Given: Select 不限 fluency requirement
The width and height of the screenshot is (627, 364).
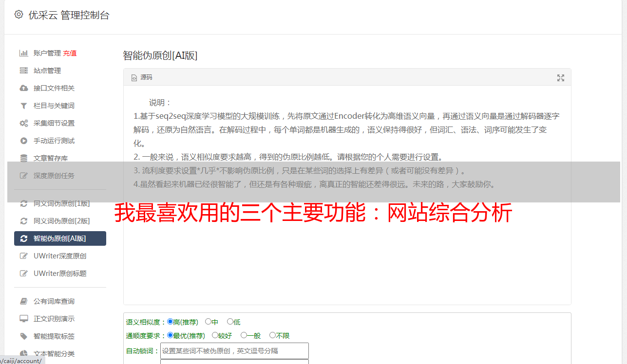Looking at the screenshot, I should [x=272, y=335].
